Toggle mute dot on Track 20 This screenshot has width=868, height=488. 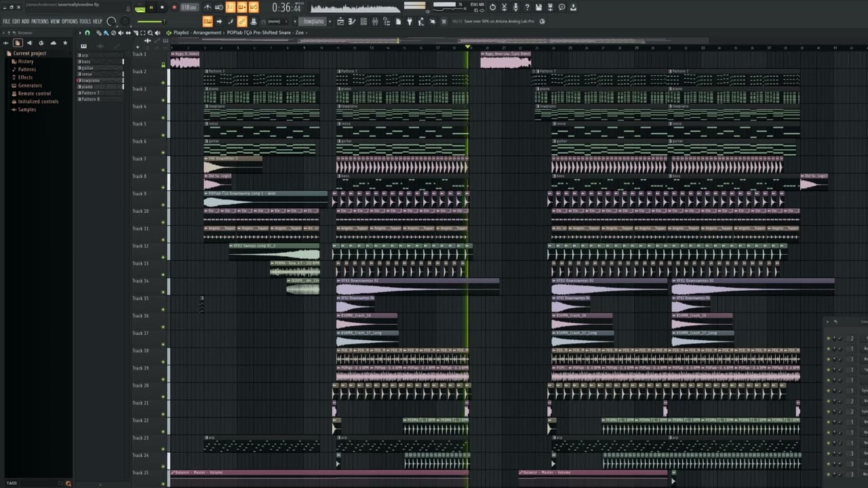tap(163, 396)
